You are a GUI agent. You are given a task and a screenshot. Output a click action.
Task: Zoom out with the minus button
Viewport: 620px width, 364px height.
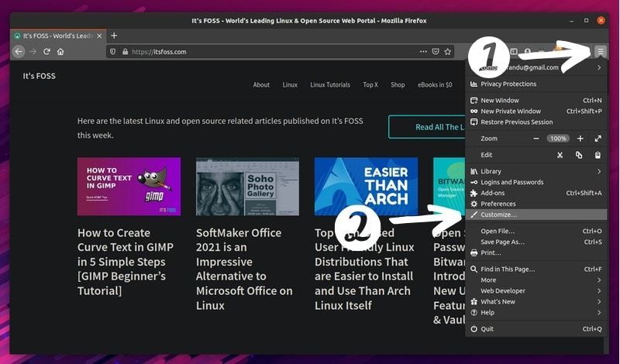pyautogui.click(x=536, y=139)
